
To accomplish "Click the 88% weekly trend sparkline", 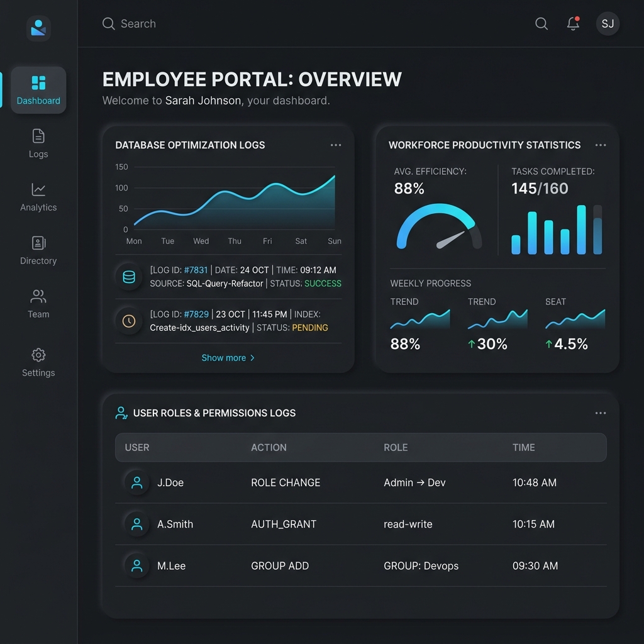I will point(419,319).
